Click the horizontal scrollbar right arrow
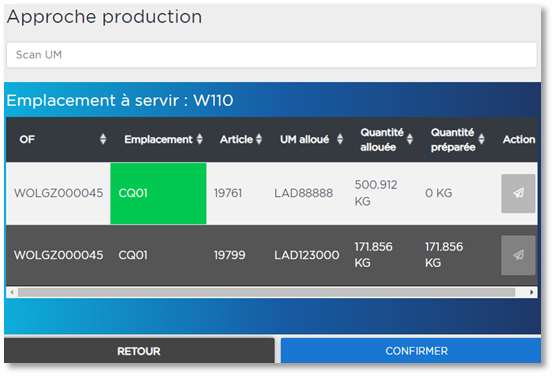This screenshot has width=554, height=376. coord(531,292)
